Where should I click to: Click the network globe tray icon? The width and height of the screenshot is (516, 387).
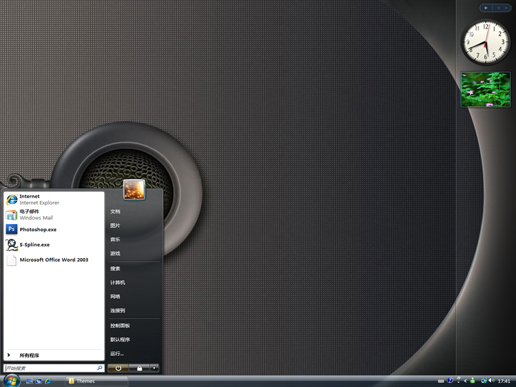pyautogui.click(x=484, y=381)
